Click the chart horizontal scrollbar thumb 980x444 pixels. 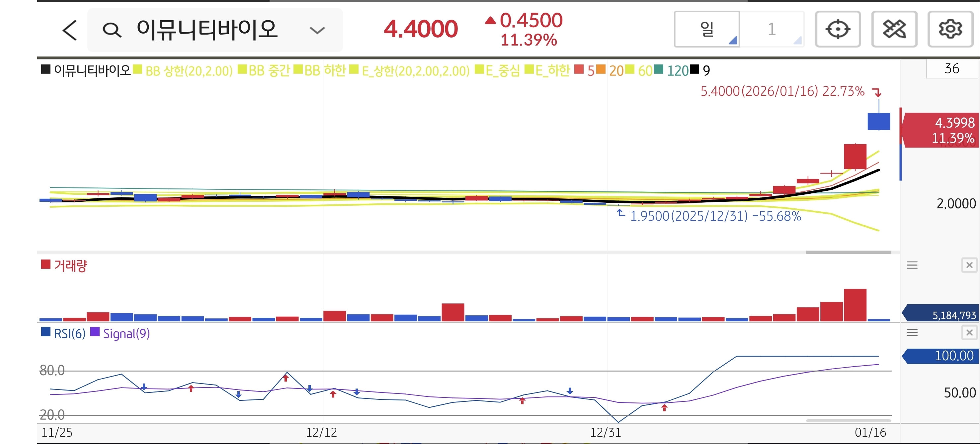point(848,252)
